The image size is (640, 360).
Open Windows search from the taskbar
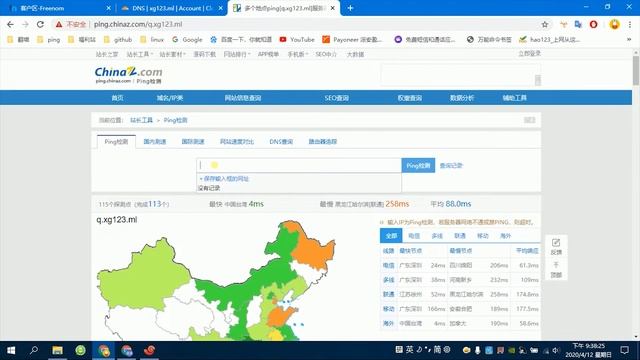[x=34, y=350]
